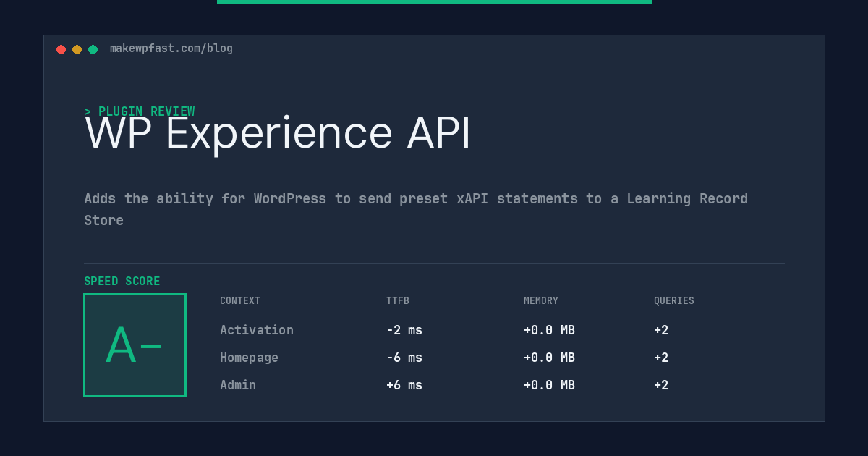Click the TTFB column header

(x=398, y=301)
